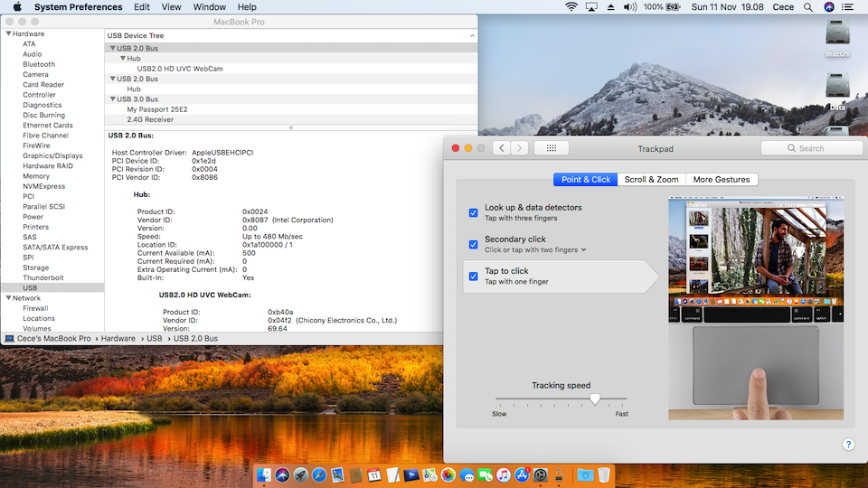Open Mail stamp icon in Dock
868x488 pixels.
click(x=337, y=474)
